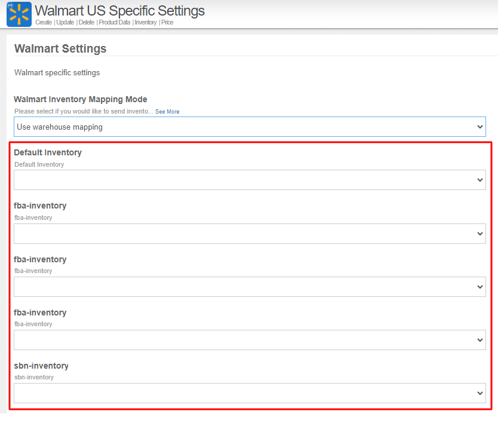
Task: Select the Price header item
Action: [x=167, y=22]
